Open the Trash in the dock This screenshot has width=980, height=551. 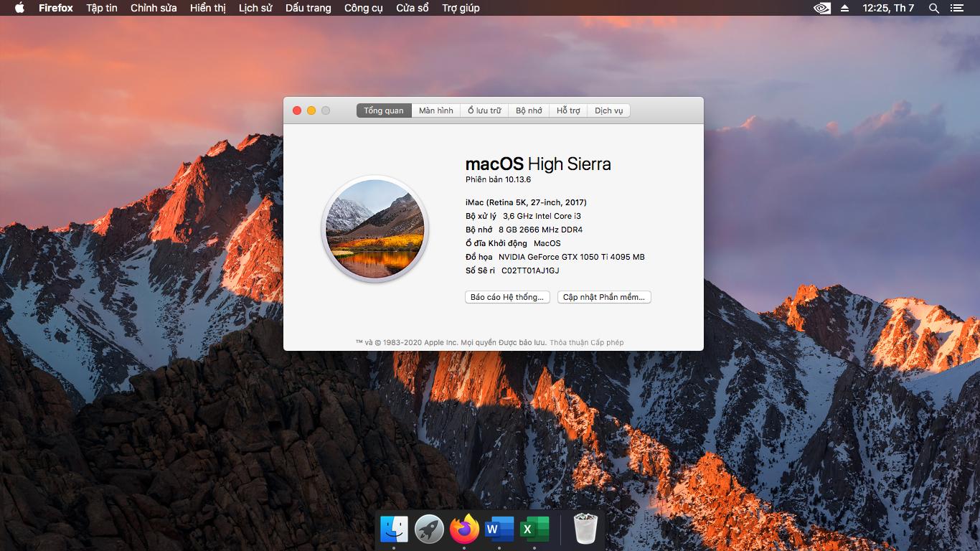point(585,529)
